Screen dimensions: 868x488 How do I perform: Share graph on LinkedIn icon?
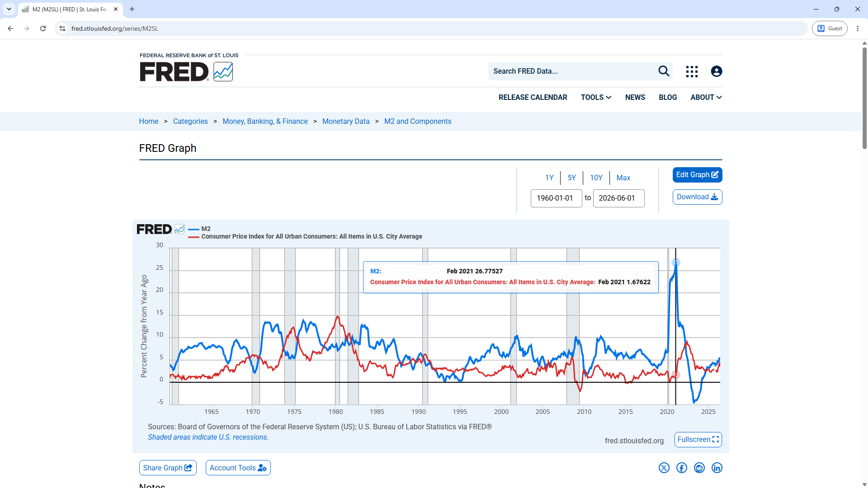click(717, 468)
